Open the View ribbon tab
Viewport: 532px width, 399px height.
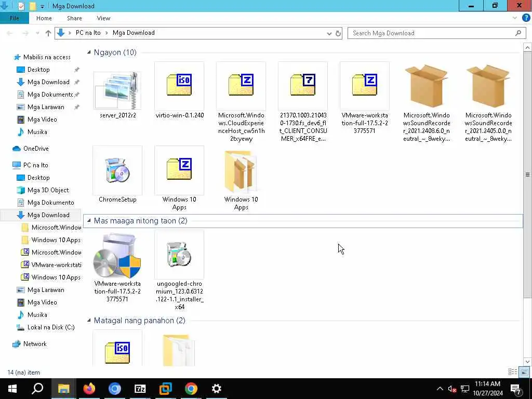[x=103, y=18]
